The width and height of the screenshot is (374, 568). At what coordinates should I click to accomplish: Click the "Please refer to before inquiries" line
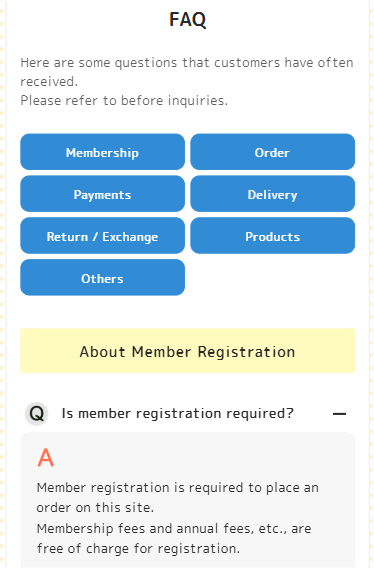(x=124, y=100)
